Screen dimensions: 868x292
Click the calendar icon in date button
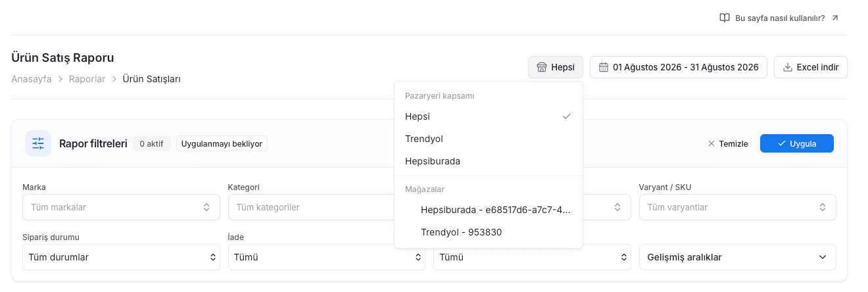(604, 67)
